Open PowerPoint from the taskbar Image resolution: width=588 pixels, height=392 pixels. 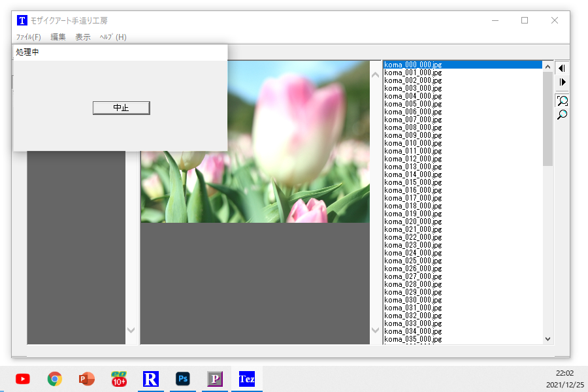tap(87, 379)
